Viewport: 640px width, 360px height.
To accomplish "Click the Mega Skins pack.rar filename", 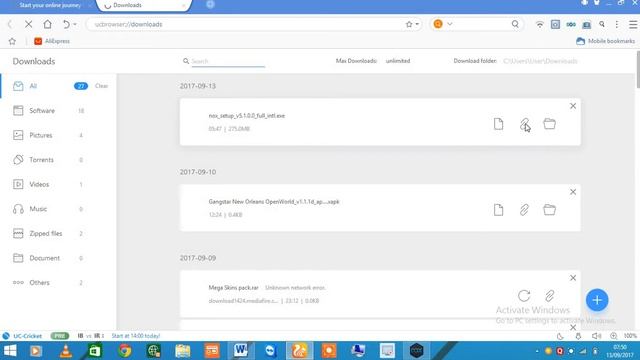I will click(x=233, y=288).
